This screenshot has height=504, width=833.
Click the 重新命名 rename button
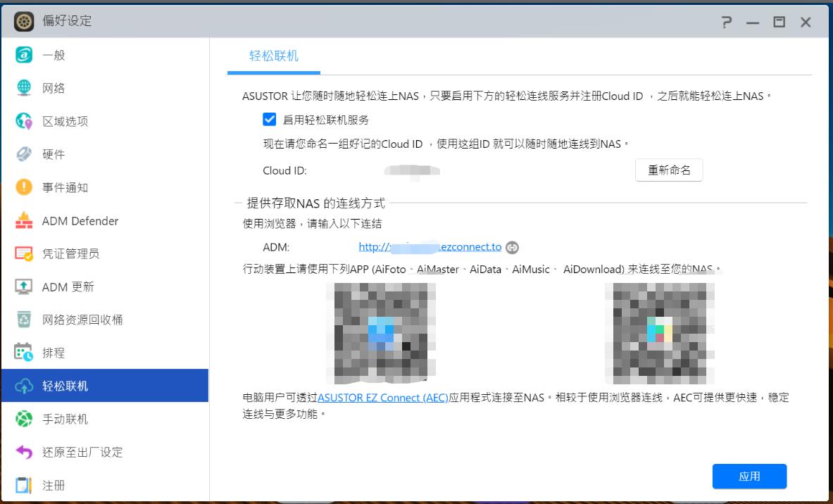pyautogui.click(x=668, y=170)
